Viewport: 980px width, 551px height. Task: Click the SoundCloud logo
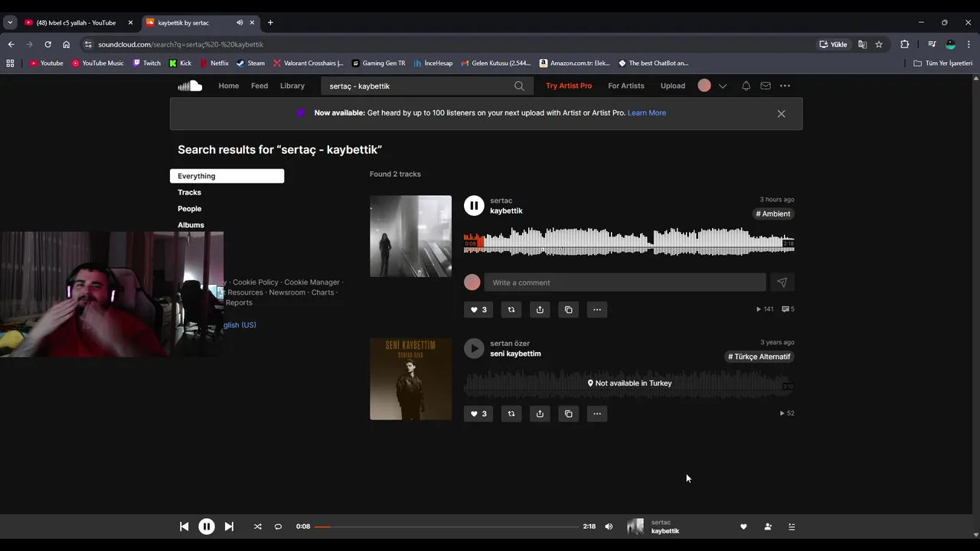(190, 86)
